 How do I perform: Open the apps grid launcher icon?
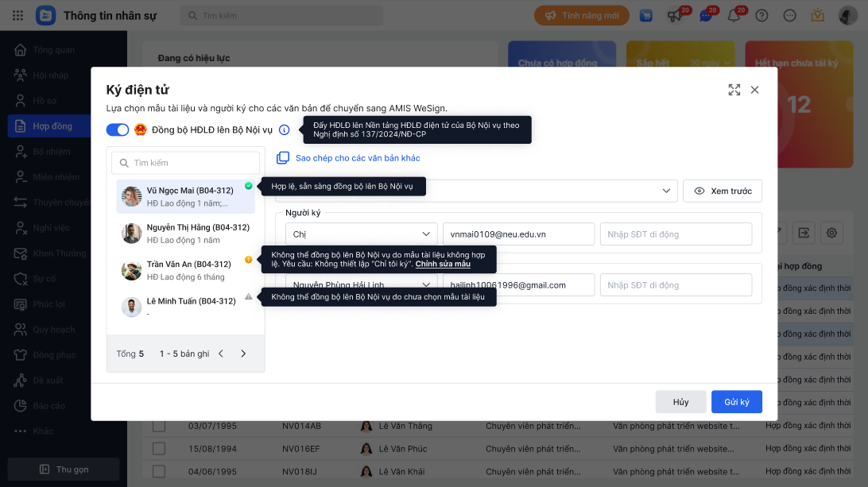(17, 16)
